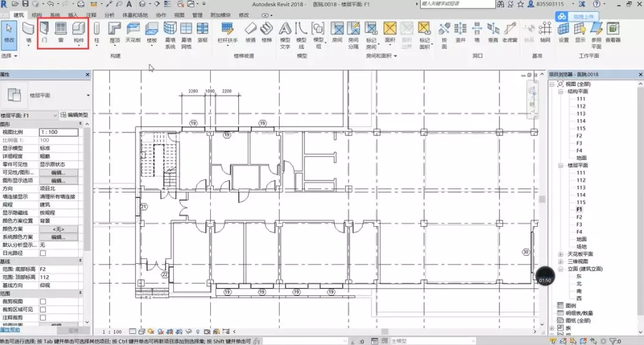
Task: Select the 老虎窗 (Dormer) opening tool
Action: (x=510, y=33)
